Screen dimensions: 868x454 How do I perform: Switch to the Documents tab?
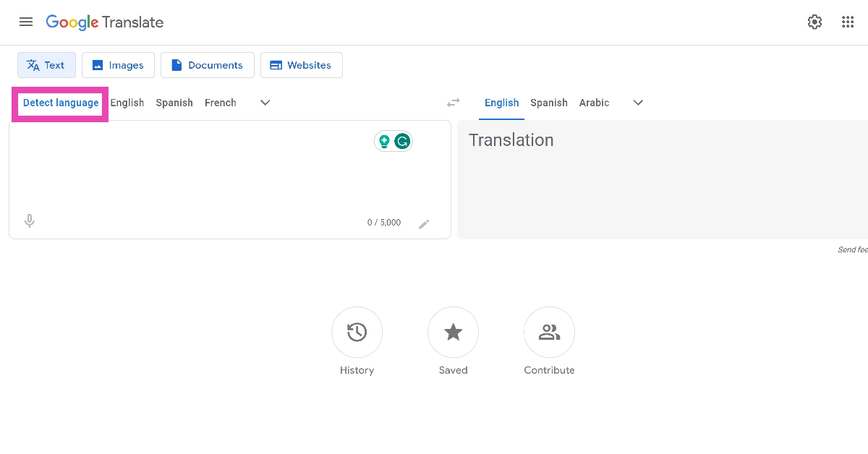207,65
